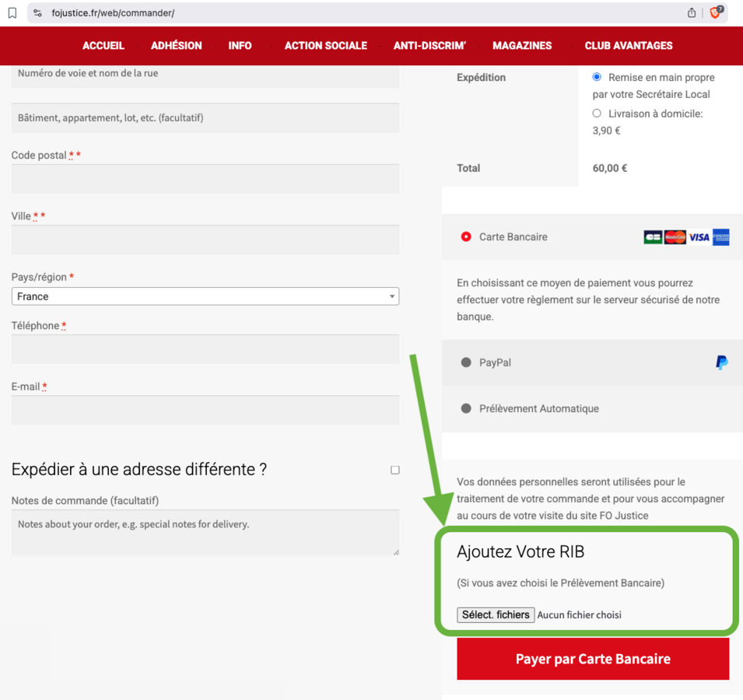This screenshot has height=700, width=743.
Task: Open site settings icon beside URL
Action: (x=37, y=13)
